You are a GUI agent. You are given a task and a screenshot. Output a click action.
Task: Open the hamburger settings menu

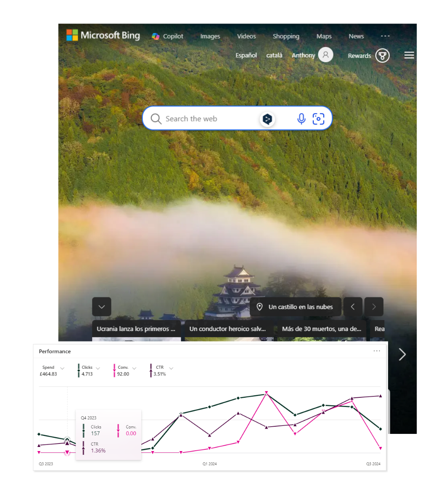click(x=409, y=55)
